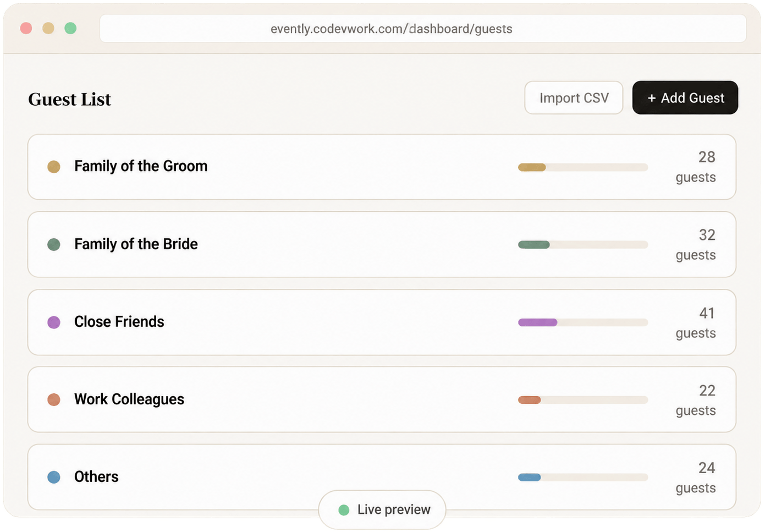Click the green dot beside Family of the Bride

[54, 244]
